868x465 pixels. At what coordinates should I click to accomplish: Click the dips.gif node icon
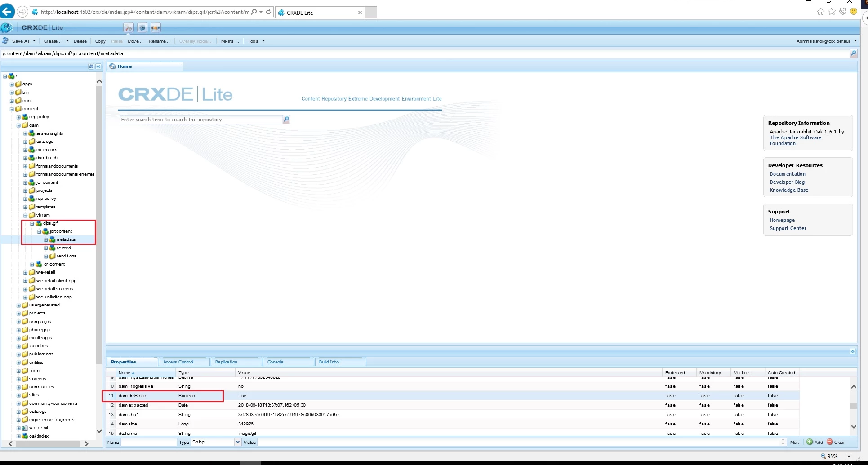pyautogui.click(x=39, y=223)
